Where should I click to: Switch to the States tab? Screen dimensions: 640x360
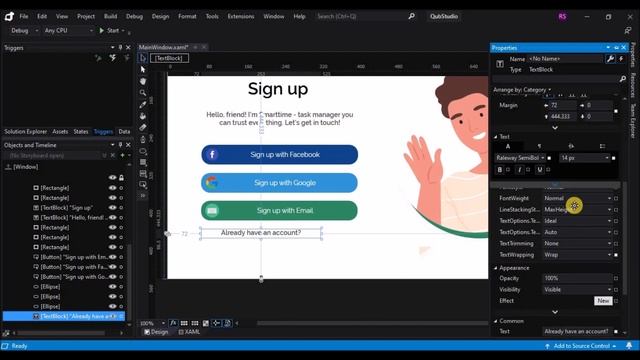click(81, 131)
